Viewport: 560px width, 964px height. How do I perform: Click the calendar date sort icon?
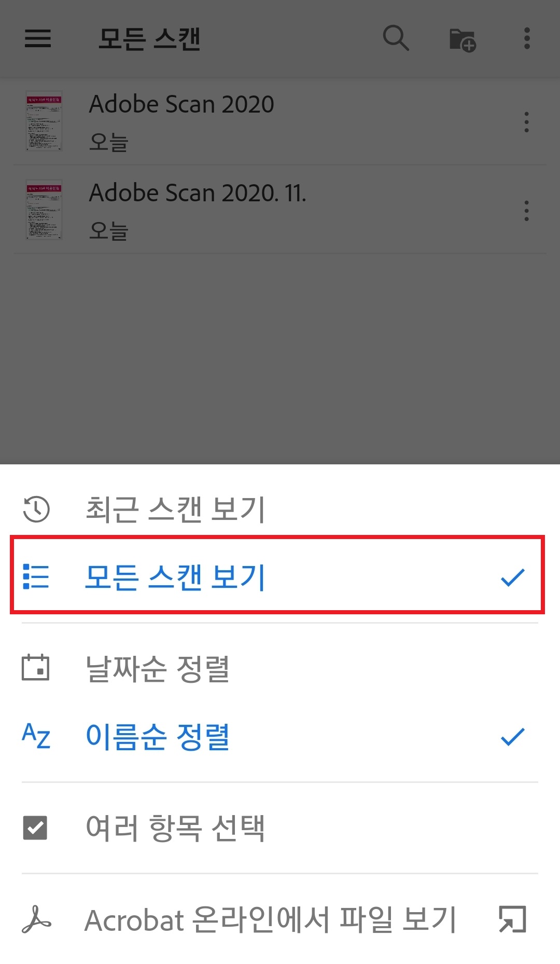(36, 667)
